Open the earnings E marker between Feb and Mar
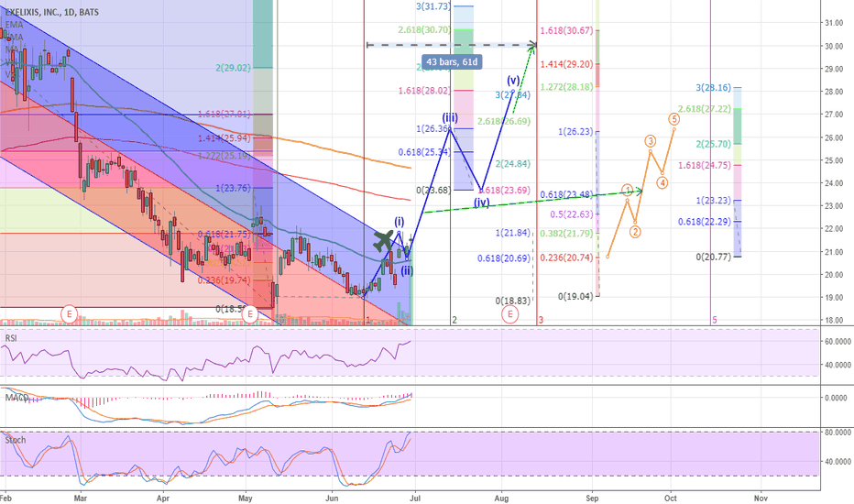This screenshot has width=854, height=504. coord(69,314)
